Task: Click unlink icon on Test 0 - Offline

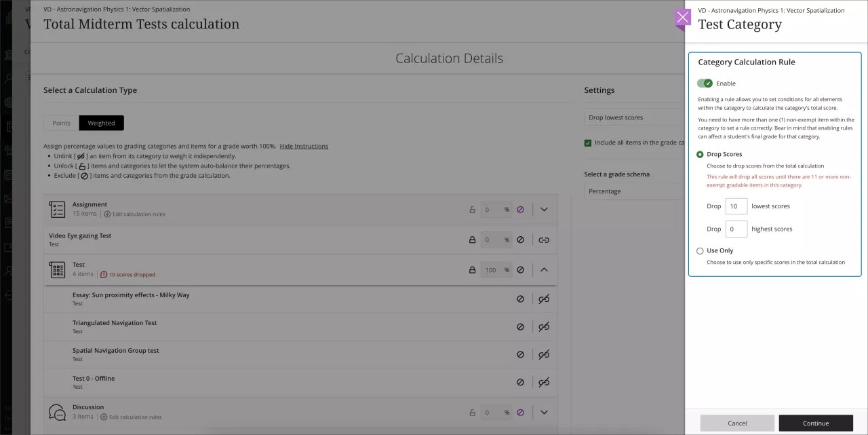Action: pos(543,381)
